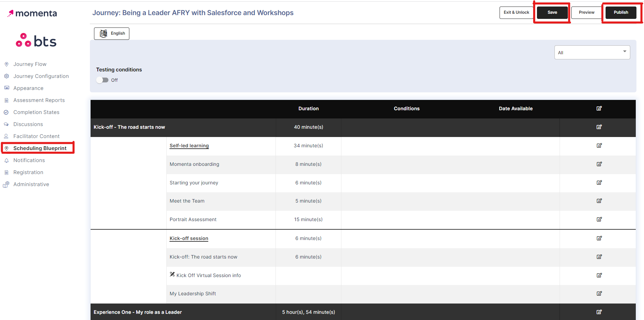Click the Completion States check icon

[x=6, y=112]
